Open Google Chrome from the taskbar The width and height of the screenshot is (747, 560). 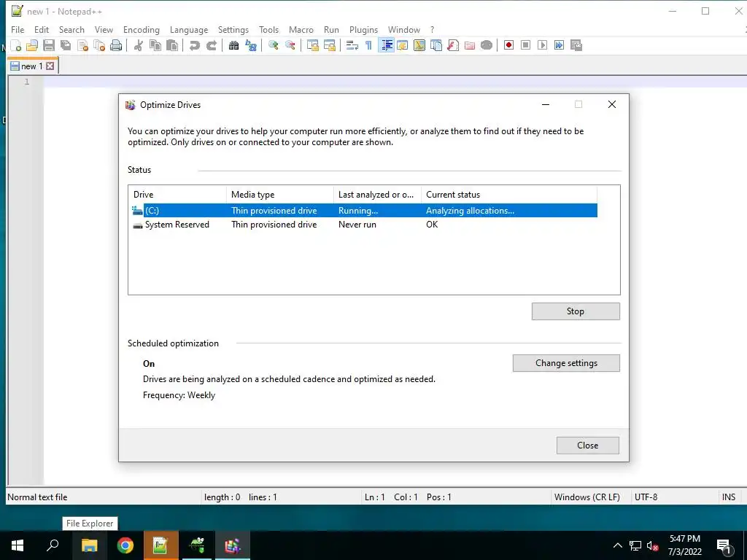click(x=125, y=545)
